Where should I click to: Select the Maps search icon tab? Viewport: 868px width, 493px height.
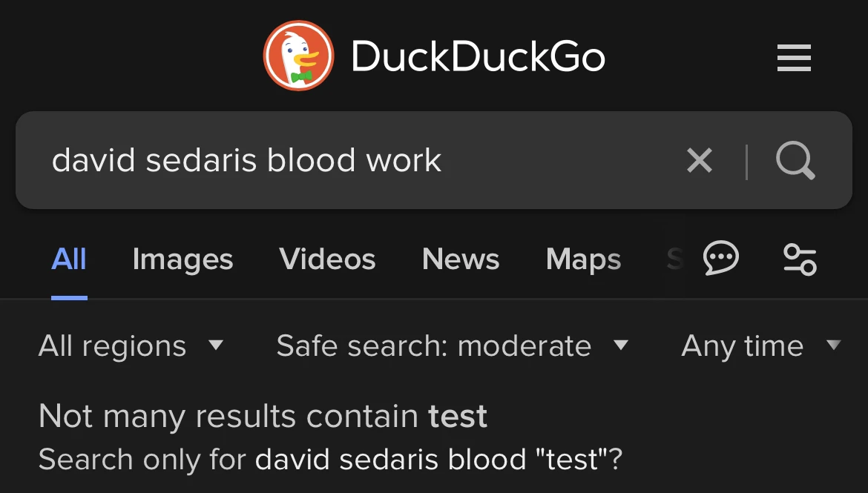(x=582, y=259)
